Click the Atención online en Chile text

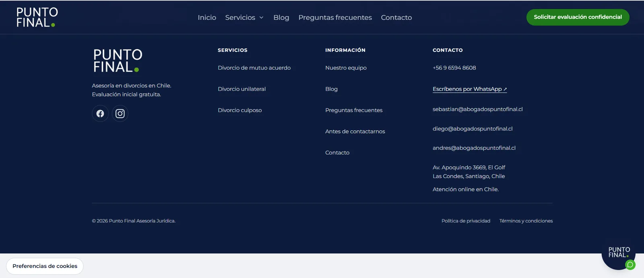point(466,189)
